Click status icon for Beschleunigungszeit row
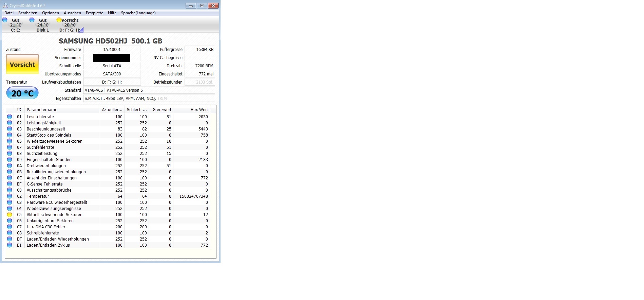644x300 pixels. [10, 129]
